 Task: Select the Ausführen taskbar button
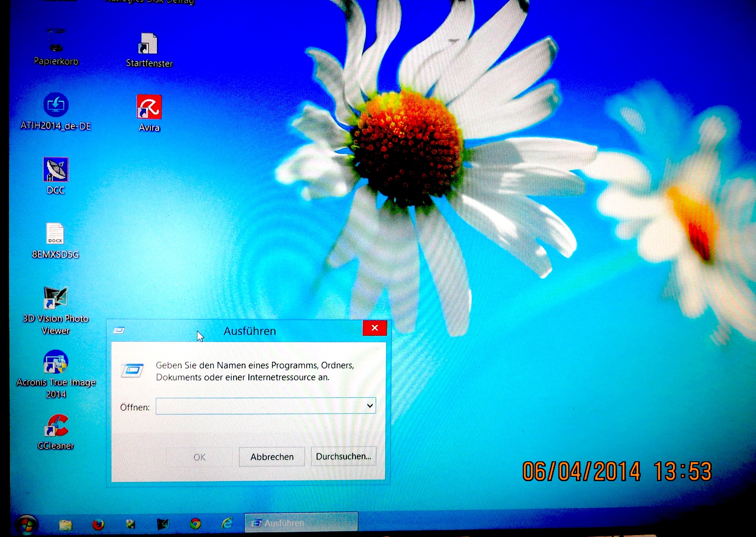301,523
